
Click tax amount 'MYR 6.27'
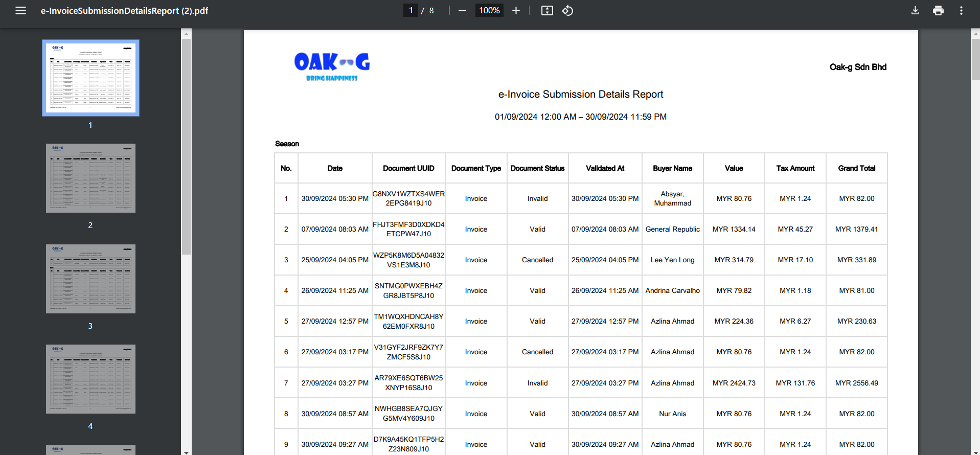pos(795,321)
